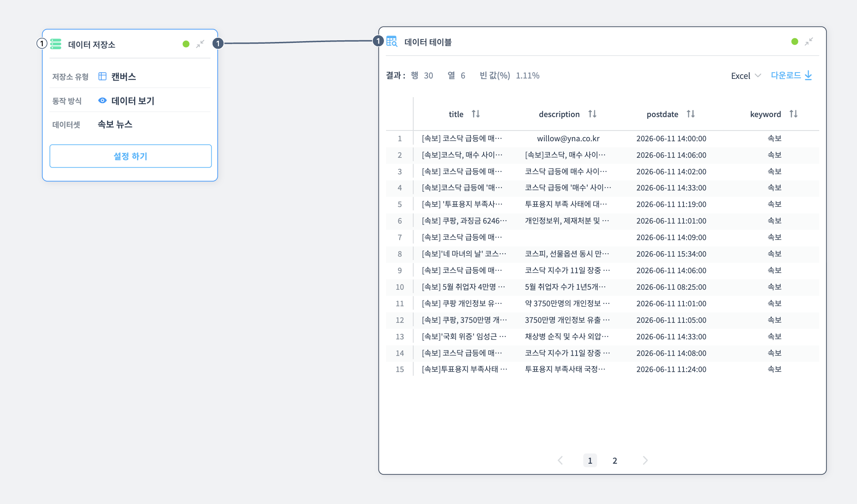
Task: Click title '[속보] 5월 취업자 4만명 …'
Action: [463, 287]
